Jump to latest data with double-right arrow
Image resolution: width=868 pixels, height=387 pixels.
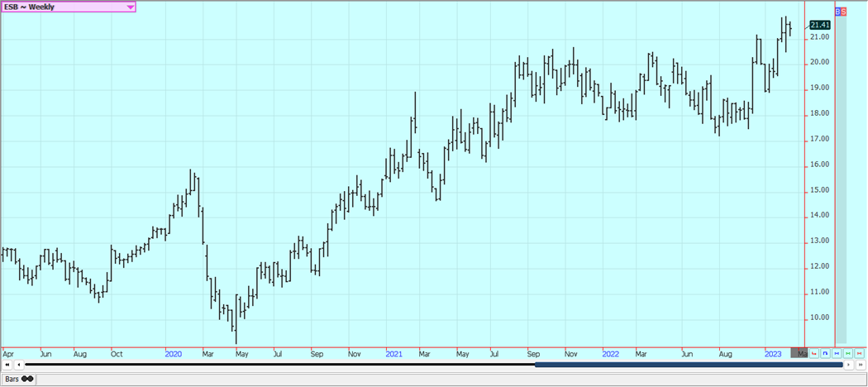coord(861,365)
